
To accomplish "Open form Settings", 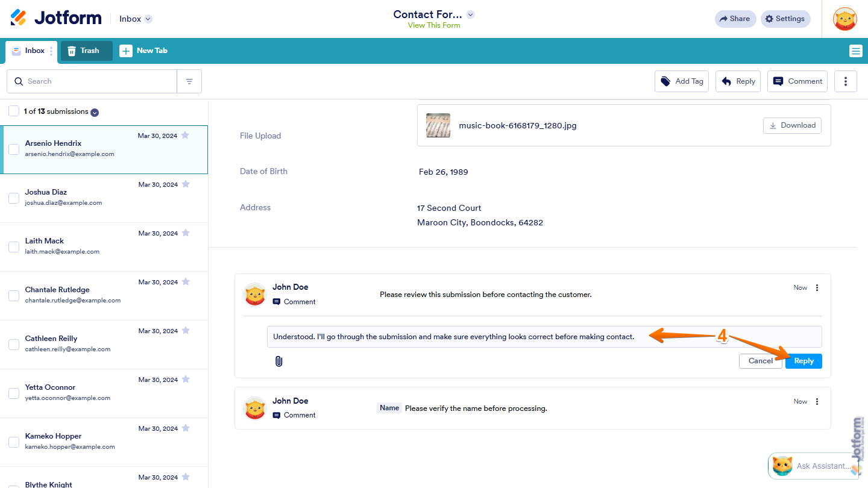I will click(785, 19).
